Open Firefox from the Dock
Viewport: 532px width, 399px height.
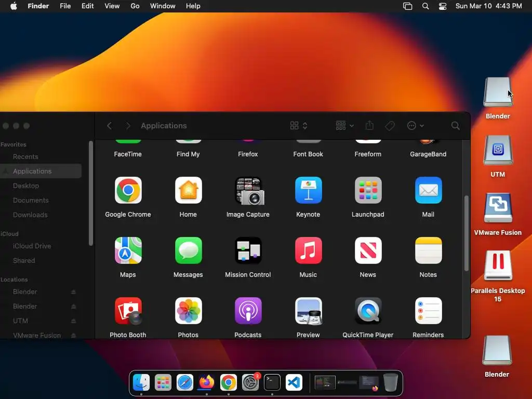pyautogui.click(x=207, y=383)
